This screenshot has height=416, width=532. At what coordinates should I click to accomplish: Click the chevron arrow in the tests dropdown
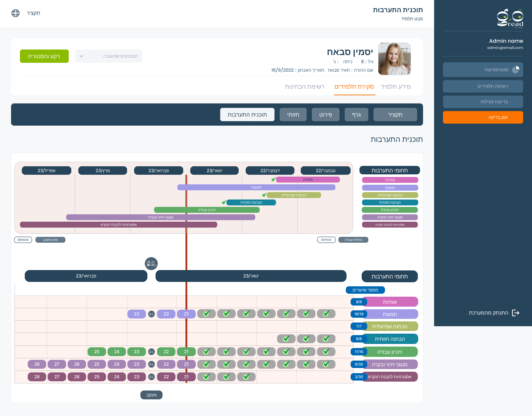click(82, 56)
